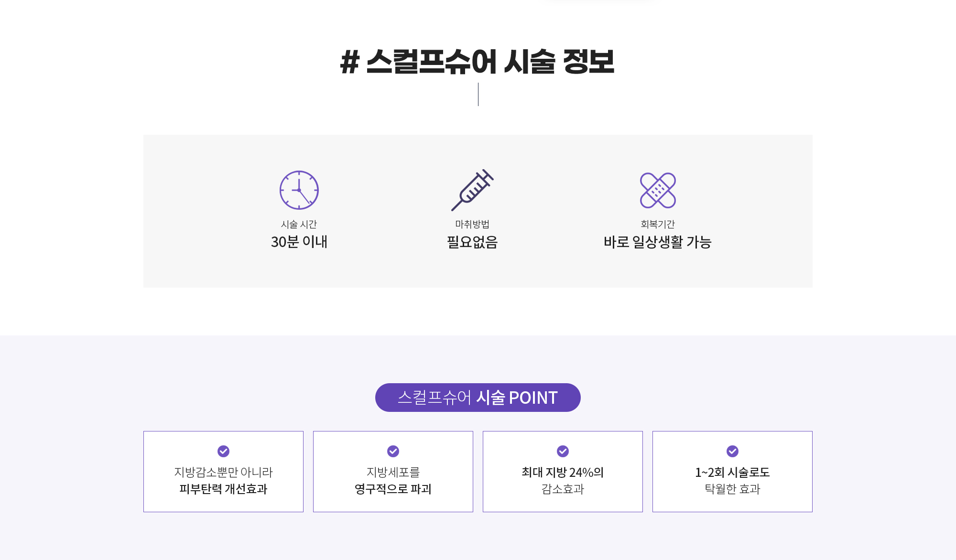Click the # 스컬프슈어 시술 정보 heading
Viewport: 956px width, 560px height.
pos(478,62)
